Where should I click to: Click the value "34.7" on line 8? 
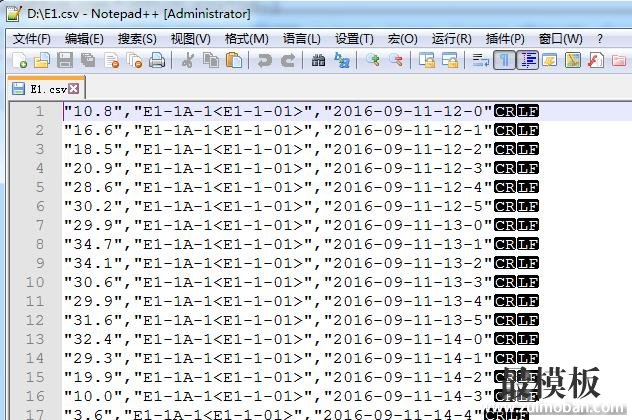pos(93,244)
